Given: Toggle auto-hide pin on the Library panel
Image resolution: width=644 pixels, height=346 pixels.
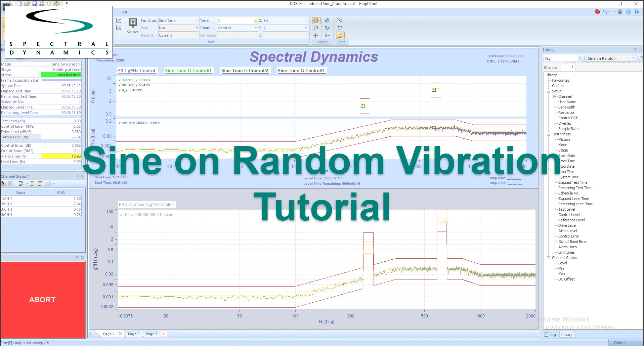Looking at the screenshot, I should tap(635, 49).
